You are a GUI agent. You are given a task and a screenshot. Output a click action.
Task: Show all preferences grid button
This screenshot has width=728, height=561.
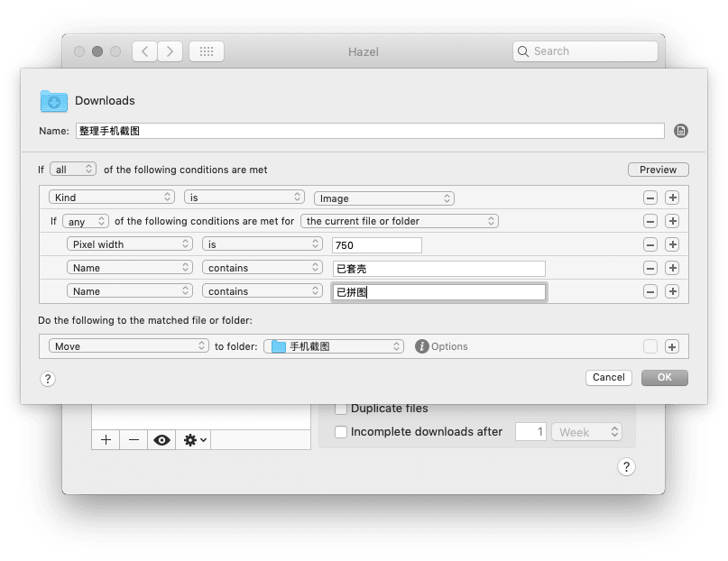(206, 51)
